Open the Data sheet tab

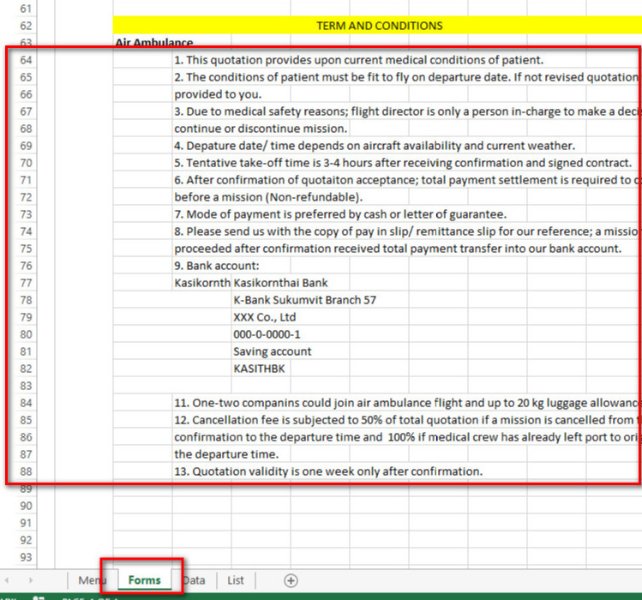[x=194, y=580]
